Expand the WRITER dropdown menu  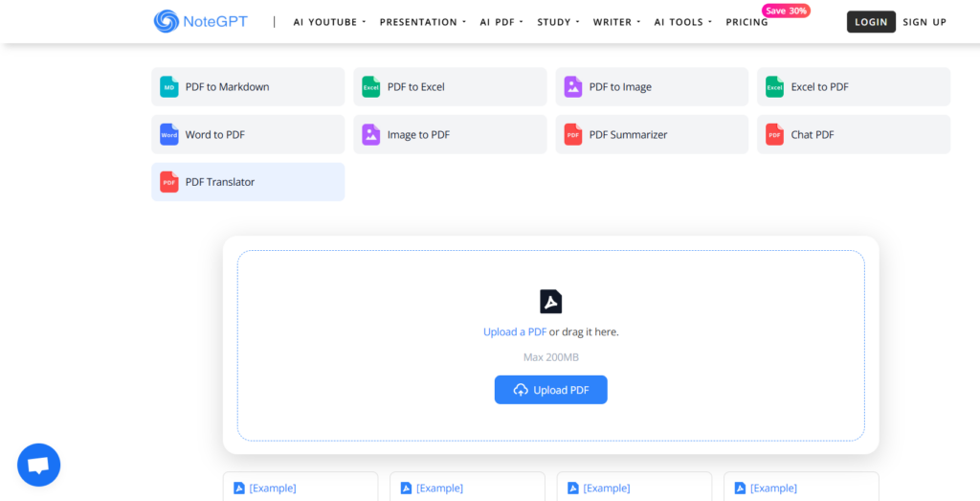point(617,22)
